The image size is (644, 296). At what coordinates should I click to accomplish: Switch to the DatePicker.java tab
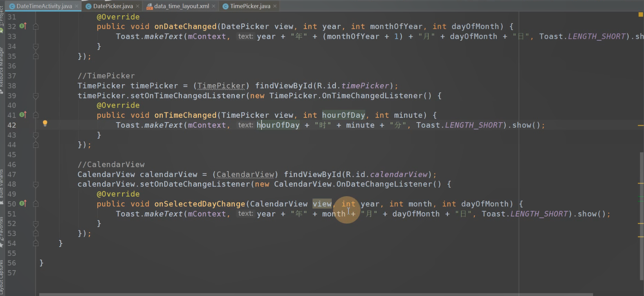point(113,6)
